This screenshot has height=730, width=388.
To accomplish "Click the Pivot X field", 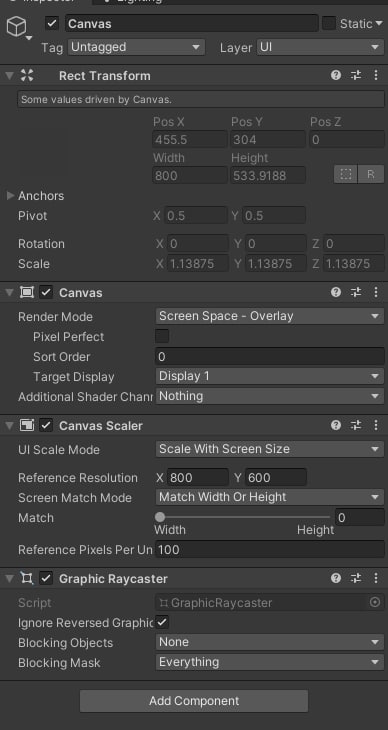I will pyautogui.click(x=197, y=216).
